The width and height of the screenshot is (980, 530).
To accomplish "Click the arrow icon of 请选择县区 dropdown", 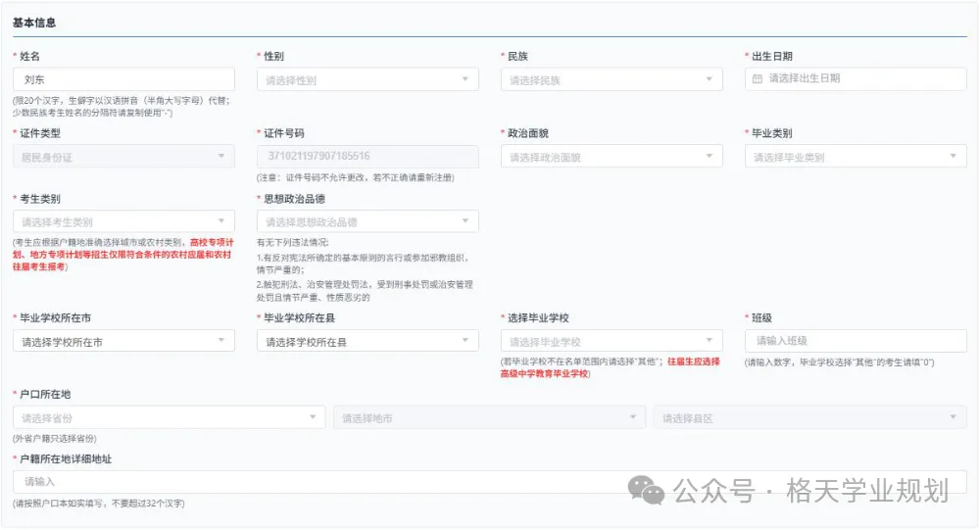I will pos(953,417).
